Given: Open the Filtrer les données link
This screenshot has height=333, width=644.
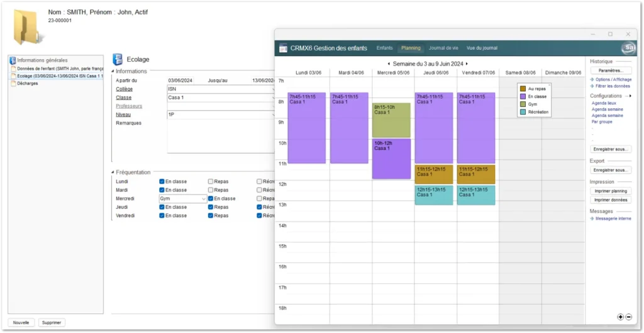Looking at the screenshot, I should (x=613, y=86).
